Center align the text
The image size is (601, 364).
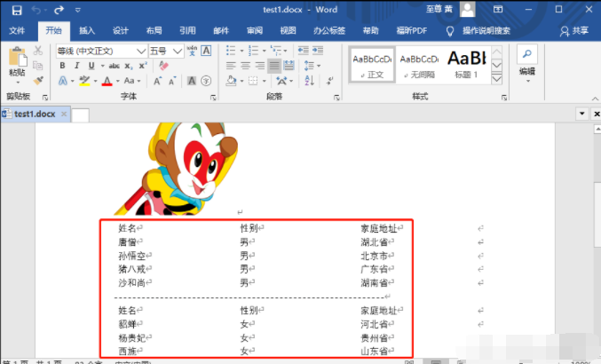[x=245, y=66]
